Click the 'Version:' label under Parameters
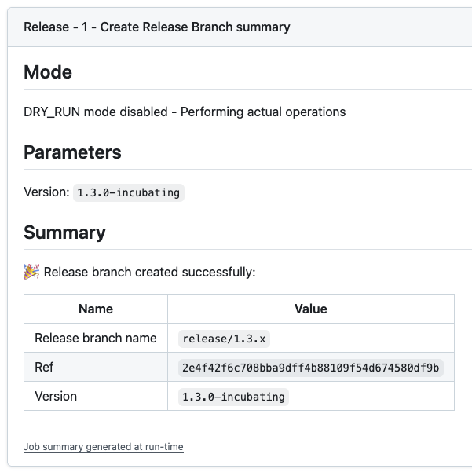This screenshot has height=476, width=472. click(x=46, y=192)
